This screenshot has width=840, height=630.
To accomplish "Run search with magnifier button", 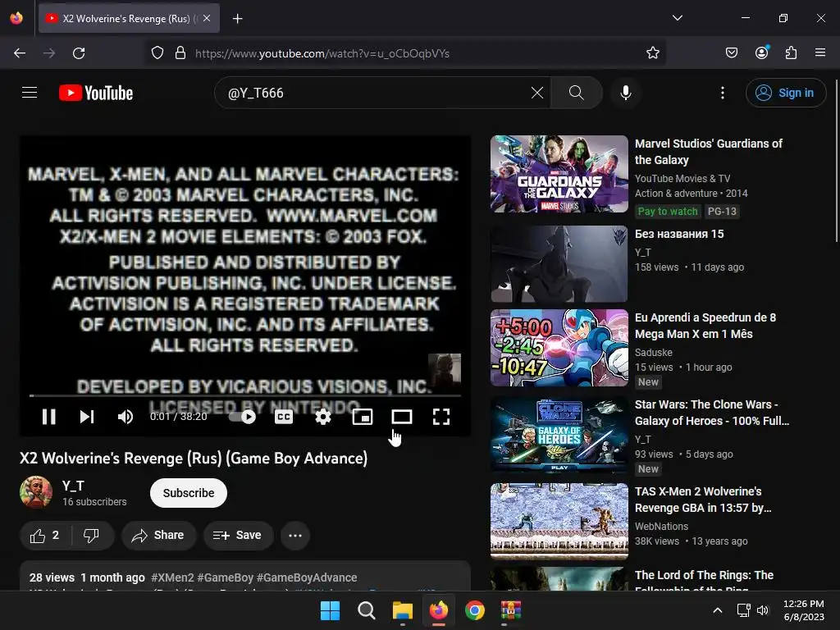I will pyautogui.click(x=577, y=93).
